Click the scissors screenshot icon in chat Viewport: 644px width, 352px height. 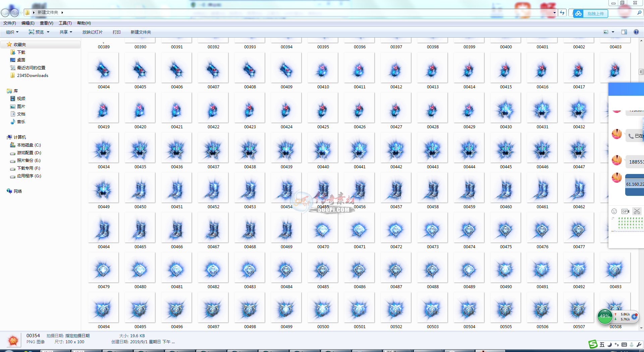point(637,211)
